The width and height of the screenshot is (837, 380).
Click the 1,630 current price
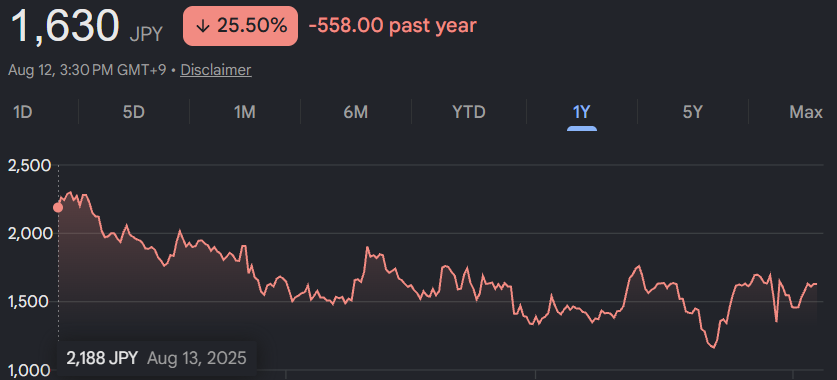65,26
